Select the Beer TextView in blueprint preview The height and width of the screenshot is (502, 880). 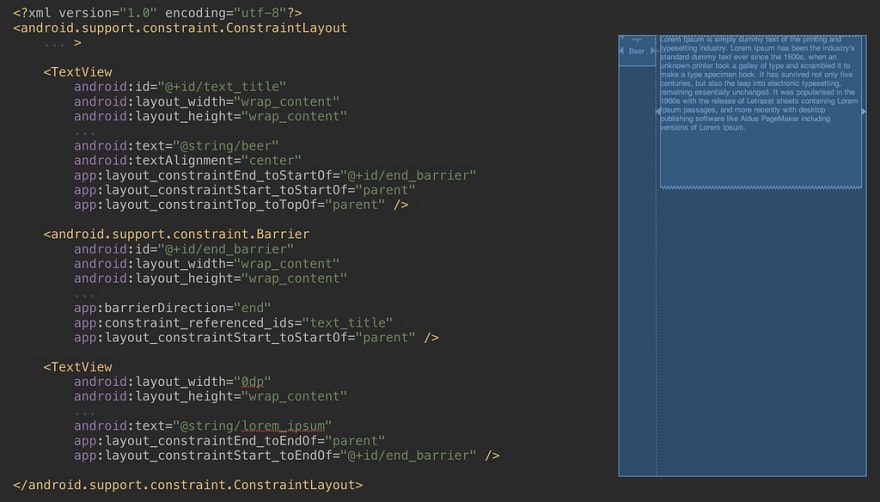637,51
